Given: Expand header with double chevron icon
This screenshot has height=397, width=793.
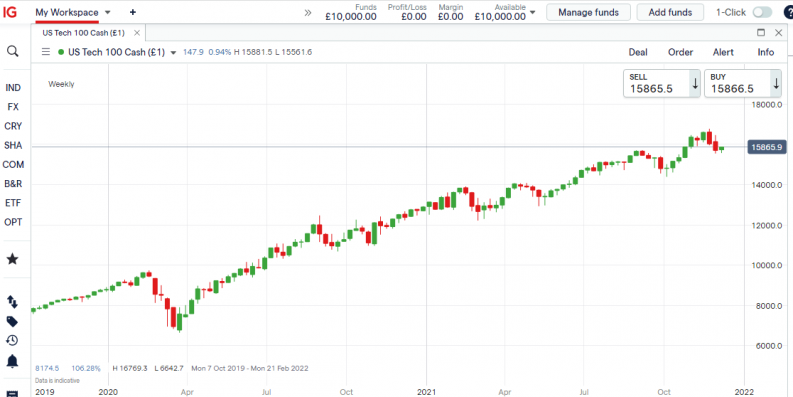Looking at the screenshot, I should [307, 13].
